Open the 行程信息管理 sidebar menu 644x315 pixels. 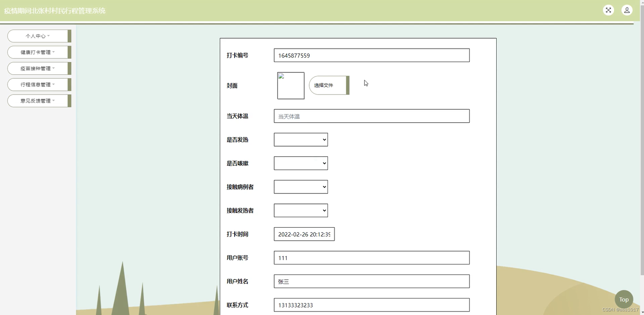tap(39, 85)
